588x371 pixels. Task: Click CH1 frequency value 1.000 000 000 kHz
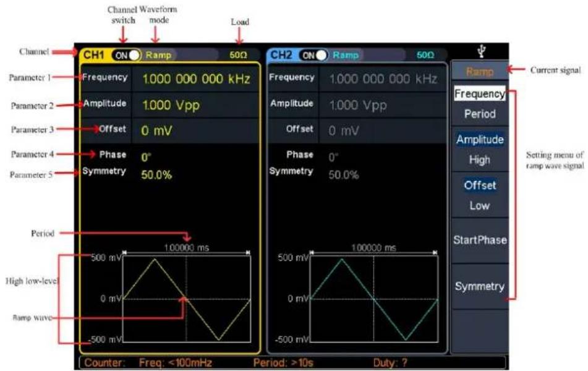196,79
